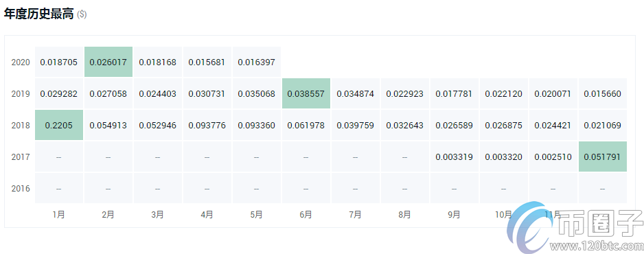The image size is (644, 254).
Task: Click the value 0.061978
Action: [x=306, y=126]
